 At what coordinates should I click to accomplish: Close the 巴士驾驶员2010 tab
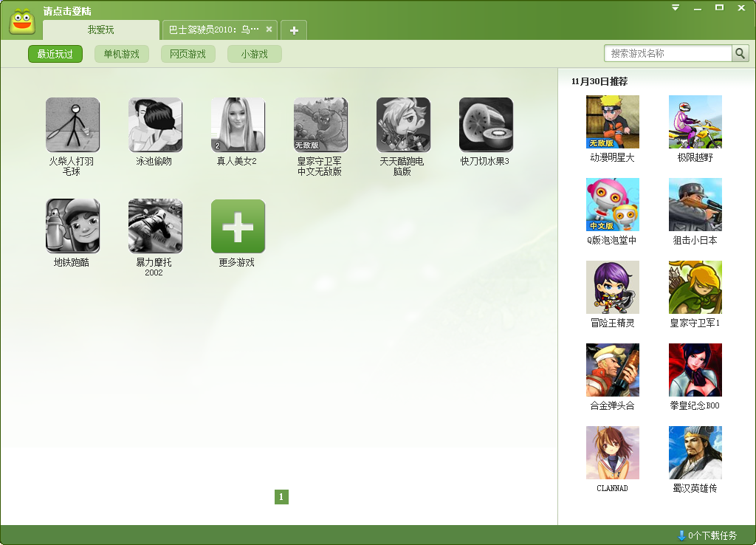pos(269,30)
